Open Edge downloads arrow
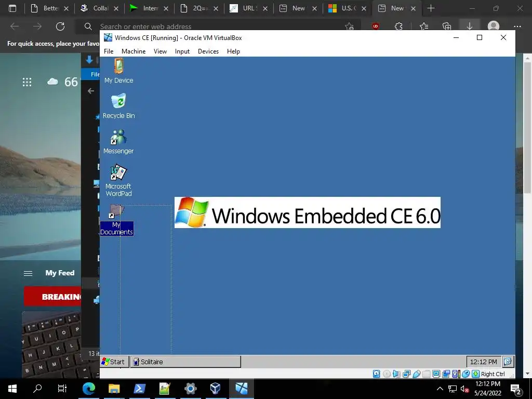532x399 pixels. [470, 26]
